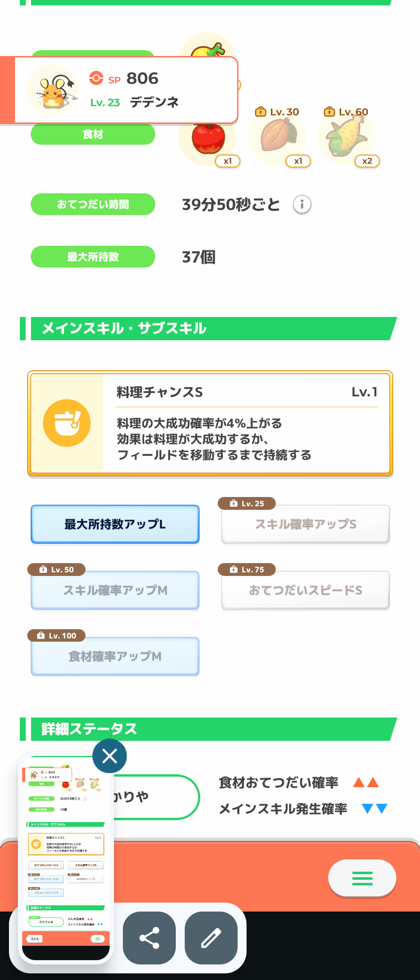Tap the share icon button
Viewport: 420px width, 980px height.
149,938
